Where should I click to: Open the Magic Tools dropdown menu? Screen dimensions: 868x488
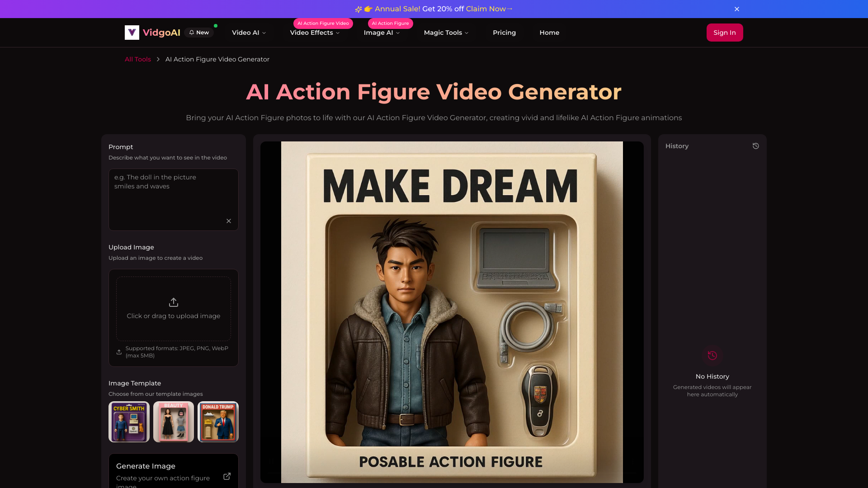click(446, 33)
